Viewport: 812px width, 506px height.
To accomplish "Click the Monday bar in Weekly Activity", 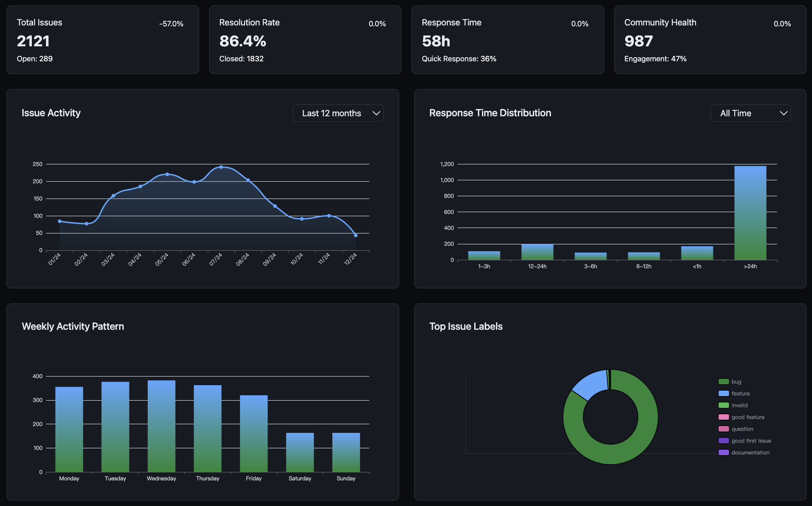I will coord(69,429).
